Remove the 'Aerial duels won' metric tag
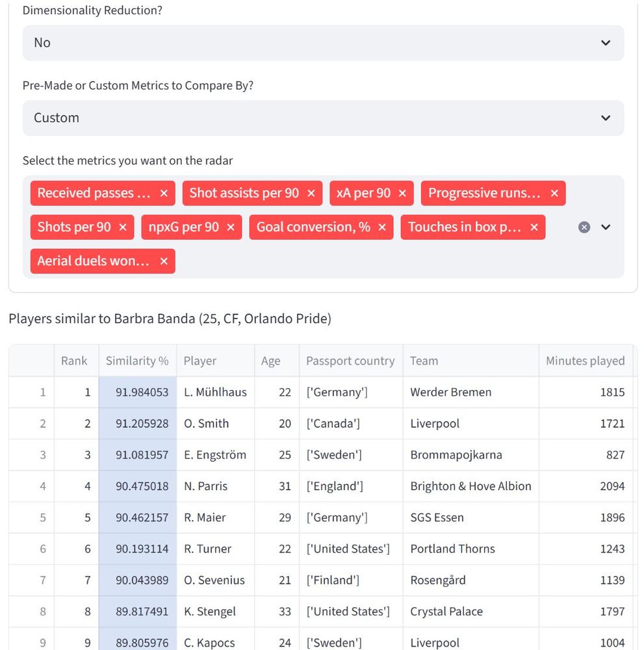This screenshot has width=644, height=650. pos(164,261)
